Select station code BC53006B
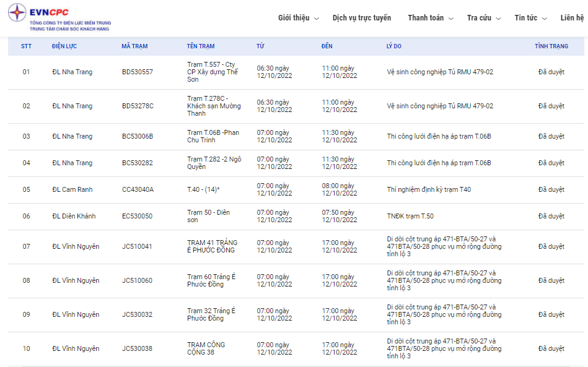 [x=138, y=137]
